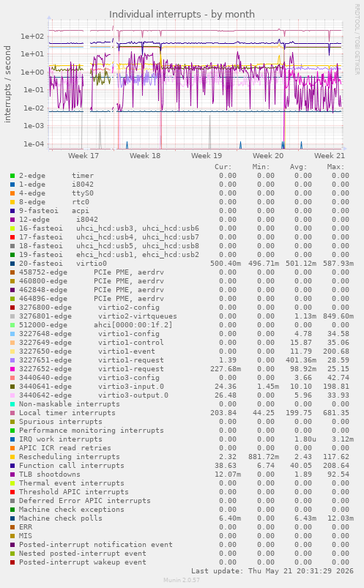Screen dimensions: 364x588
Task: Select the 12.03m max for Machine check polls
Action: (x=341, y=518)
